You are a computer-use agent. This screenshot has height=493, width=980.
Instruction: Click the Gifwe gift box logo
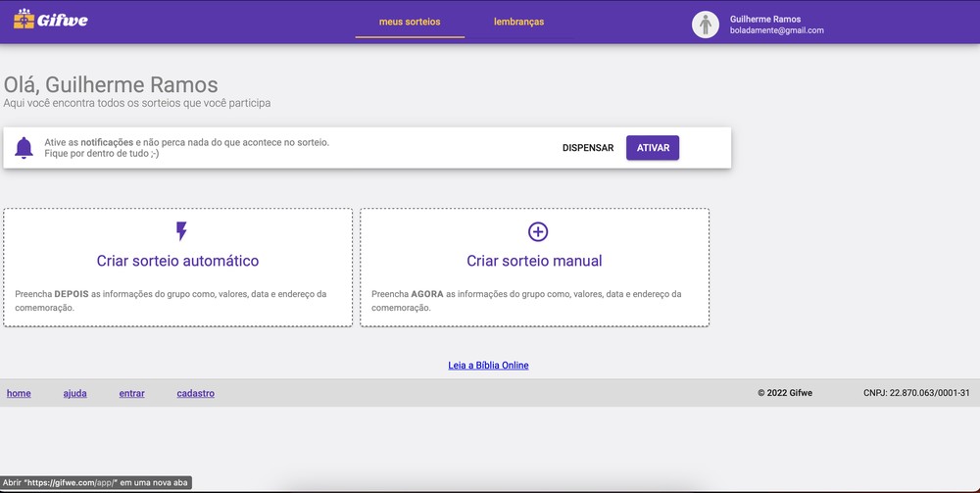click(24, 20)
